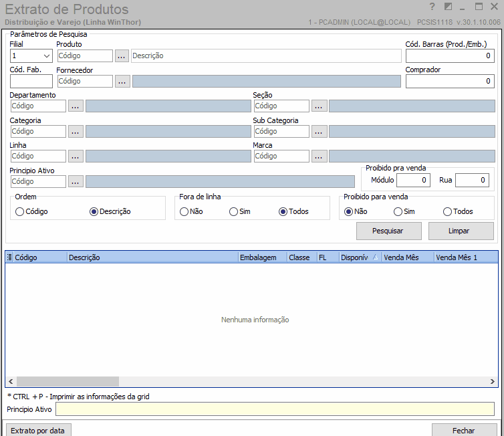The image size is (504, 436).
Task: Focus the Módulo number field
Action: coord(413,181)
